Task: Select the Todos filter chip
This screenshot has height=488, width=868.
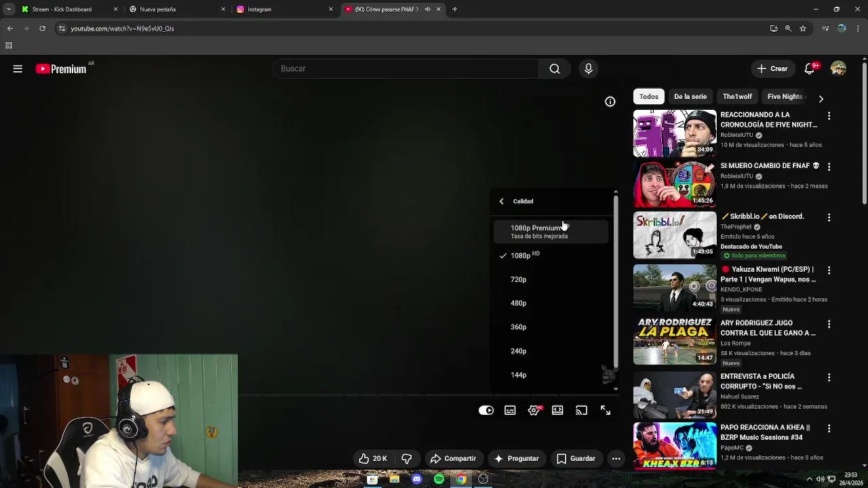Action: 649,96
